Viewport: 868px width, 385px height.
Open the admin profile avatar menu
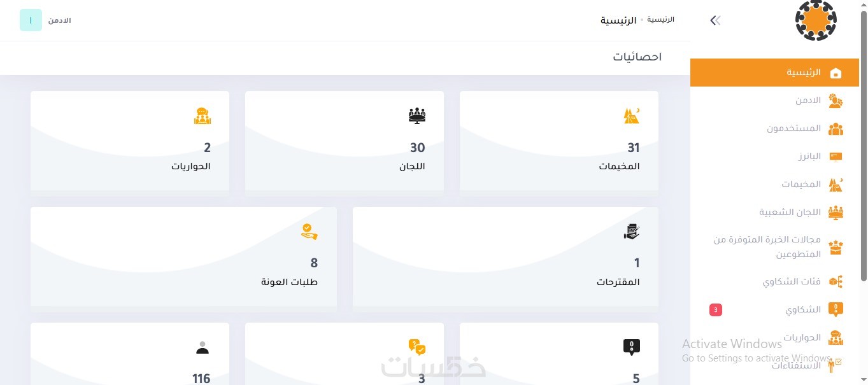click(31, 20)
